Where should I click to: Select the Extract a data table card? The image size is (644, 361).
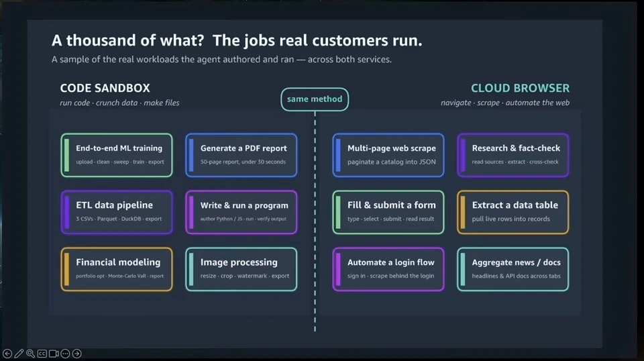click(513, 212)
